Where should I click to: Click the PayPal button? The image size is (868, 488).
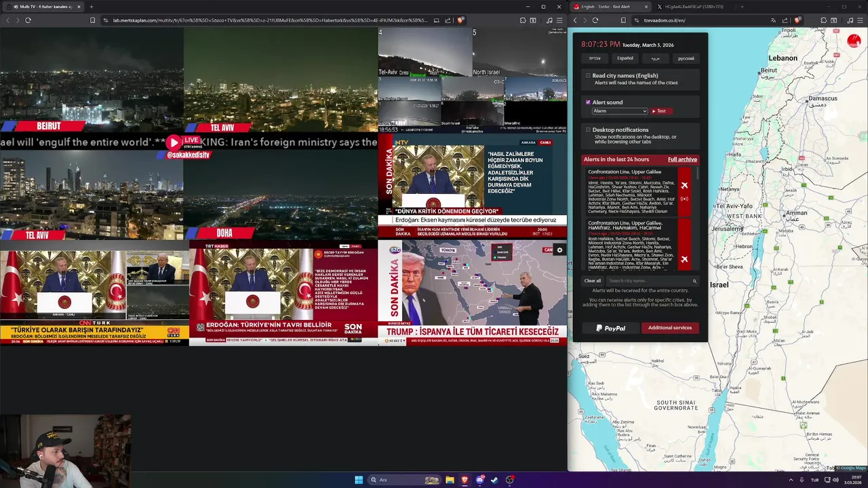tap(610, 328)
